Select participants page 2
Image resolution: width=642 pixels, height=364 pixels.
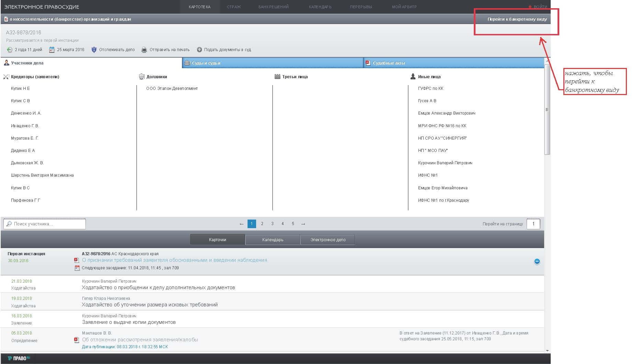click(x=262, y=224)
